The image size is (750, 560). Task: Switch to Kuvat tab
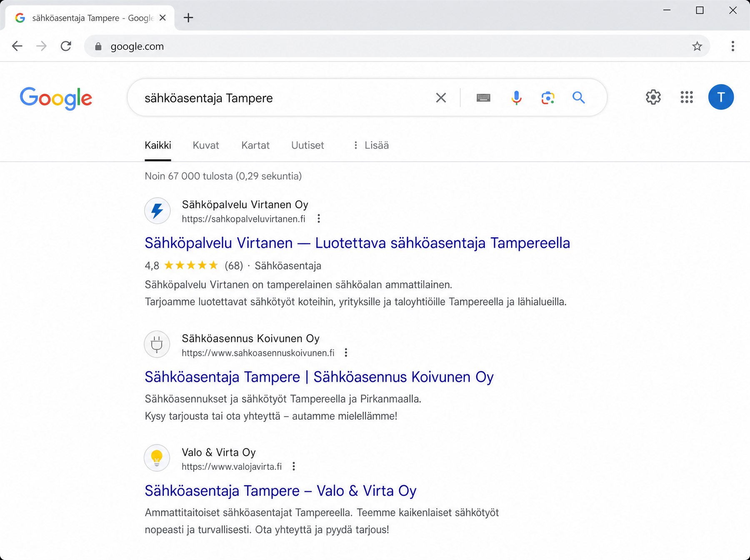[206, 145]
